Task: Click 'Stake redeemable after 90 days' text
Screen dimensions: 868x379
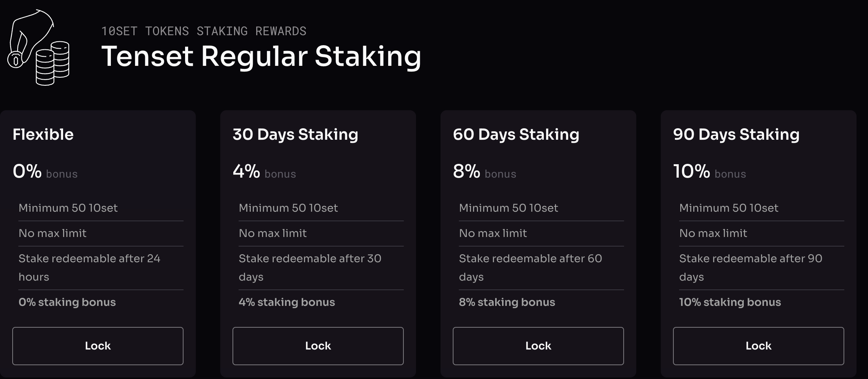Action: coord(751,268)
